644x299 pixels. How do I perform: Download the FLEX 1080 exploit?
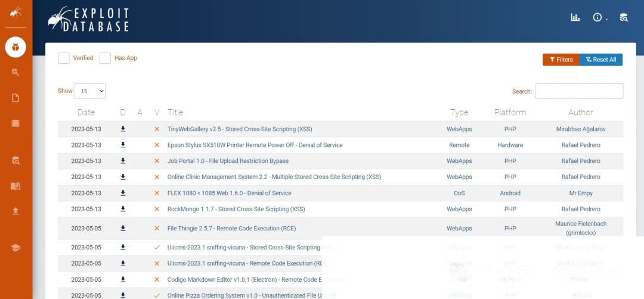123,193
